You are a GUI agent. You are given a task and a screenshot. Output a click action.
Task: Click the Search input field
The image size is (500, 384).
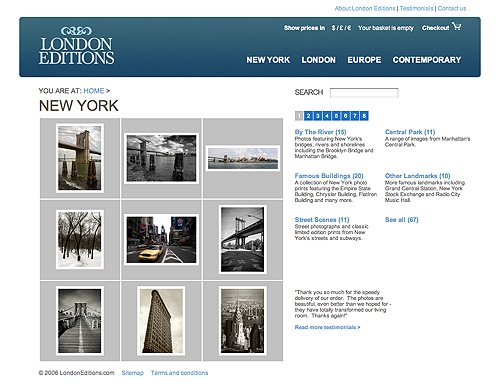pyautogui.click(x=364, y=93)
